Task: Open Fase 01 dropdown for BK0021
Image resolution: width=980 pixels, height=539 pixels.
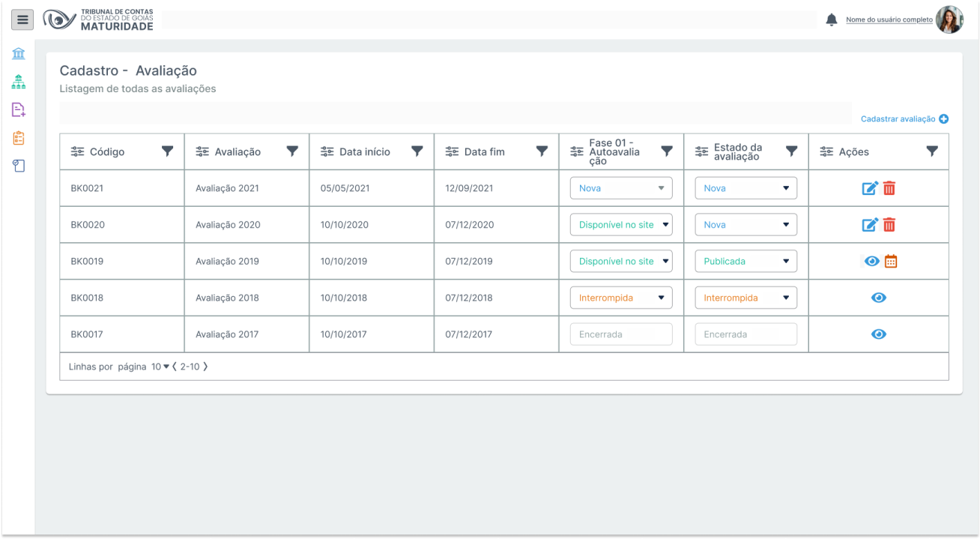Action: click(x=621, y=188)
